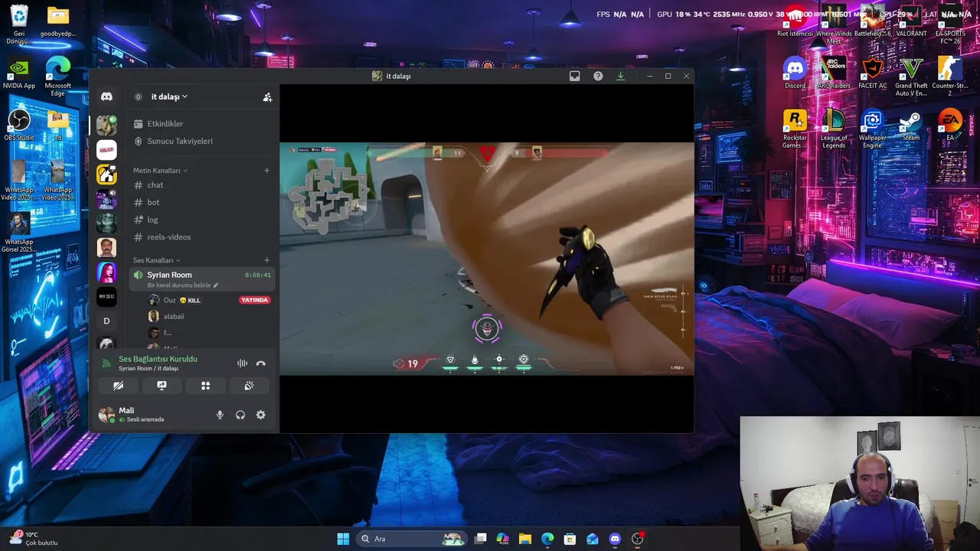Toggle the camera on in voice panel
Viewport: 980px width, 551px height.
pos(118,386)
